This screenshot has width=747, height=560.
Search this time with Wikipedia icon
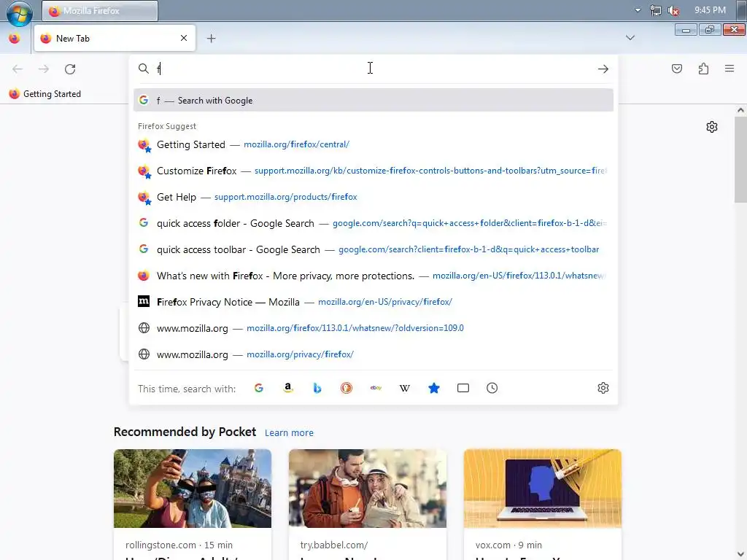[x=404, y=388]
